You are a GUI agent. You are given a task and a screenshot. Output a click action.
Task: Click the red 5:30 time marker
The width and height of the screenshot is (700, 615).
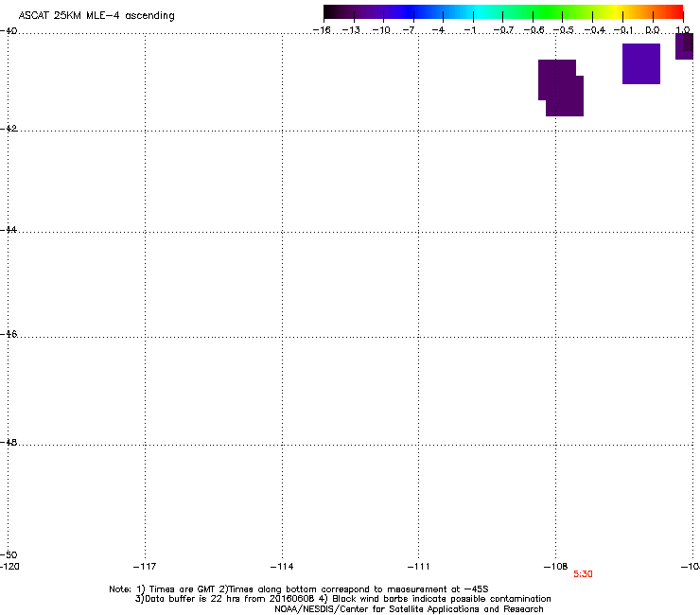click(x=583, y=574)
